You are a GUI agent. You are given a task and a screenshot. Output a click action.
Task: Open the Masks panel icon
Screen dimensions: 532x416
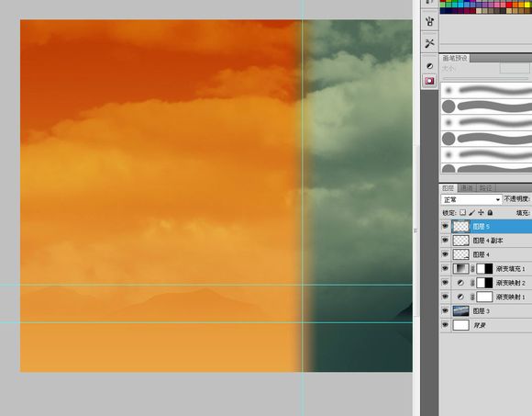tap(429, 81)
